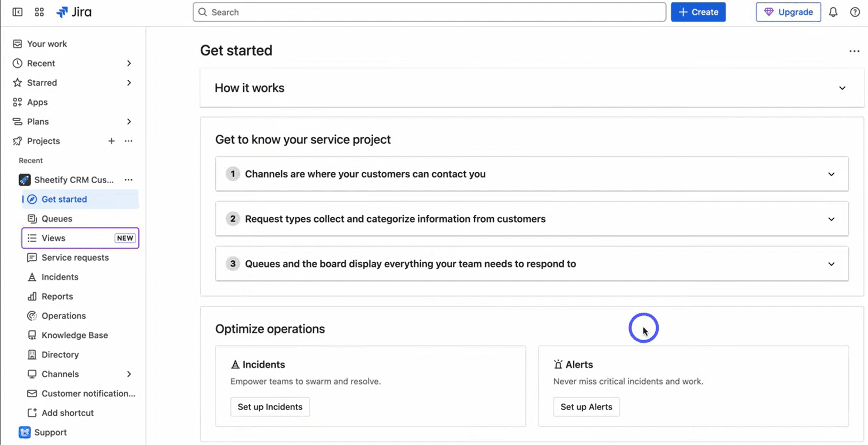Collapse the left sidebar with its toggle
This screenshot has height=445, width=868.
17,12
